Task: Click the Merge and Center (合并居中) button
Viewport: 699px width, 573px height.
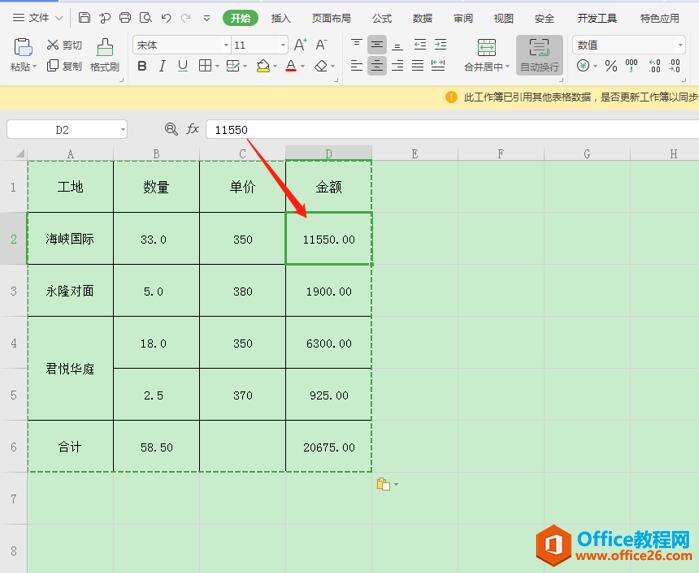Action: [x=486, y=55]
